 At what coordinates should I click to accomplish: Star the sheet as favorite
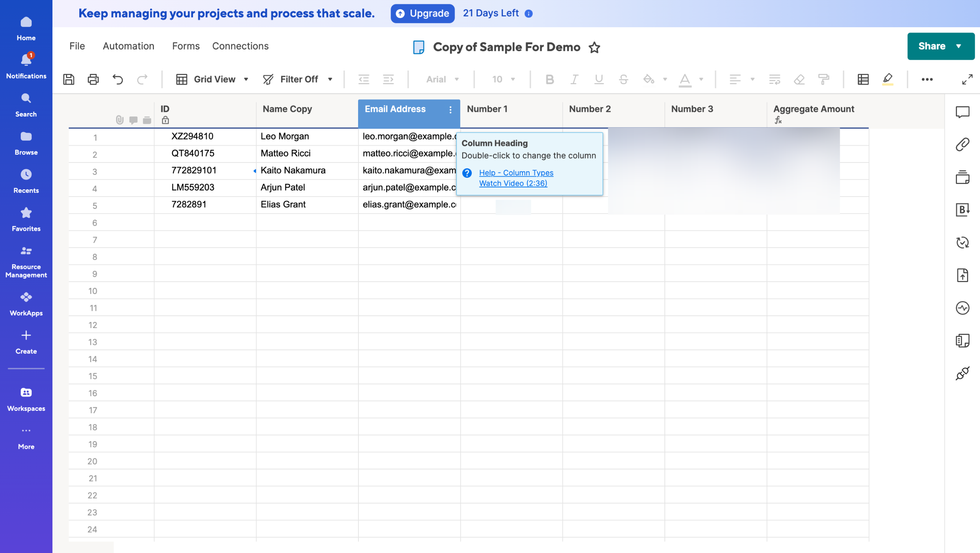[594, 47]
